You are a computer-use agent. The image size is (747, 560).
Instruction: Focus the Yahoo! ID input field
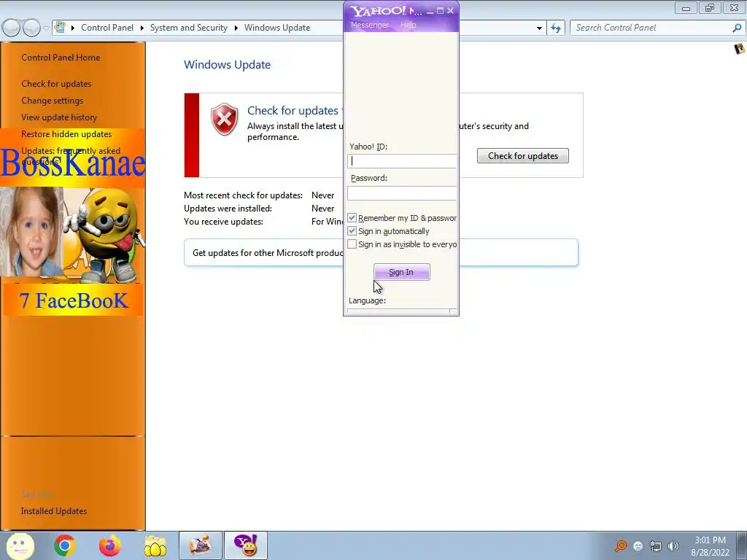[x=402, y=161]
